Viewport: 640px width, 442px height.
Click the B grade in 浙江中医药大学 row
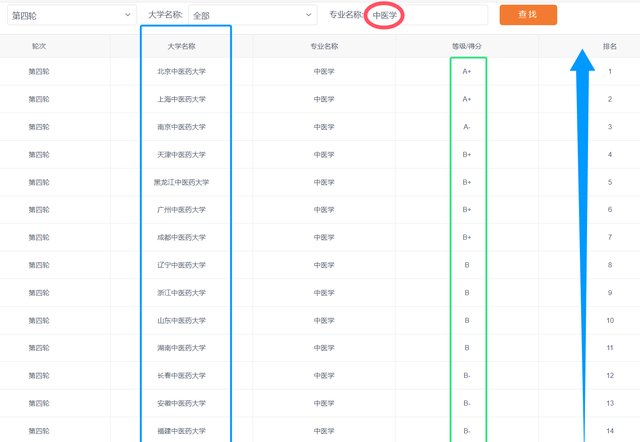(x=467, y=293)
